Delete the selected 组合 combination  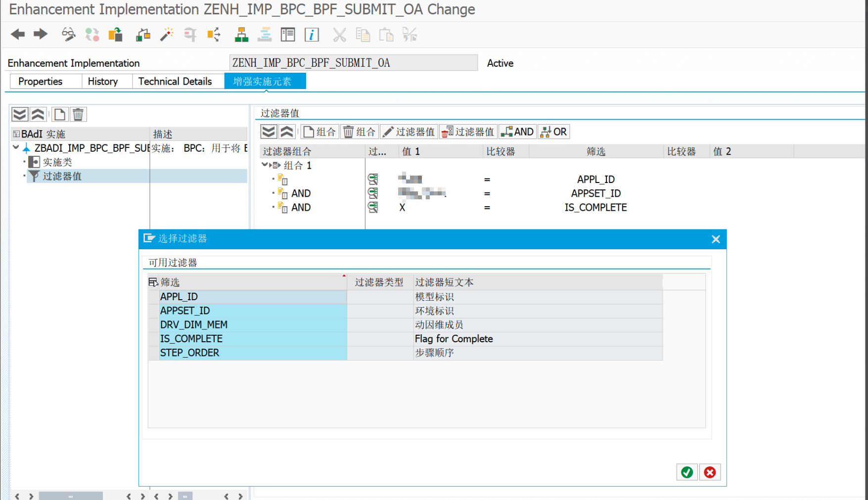[x=359, y=132]
